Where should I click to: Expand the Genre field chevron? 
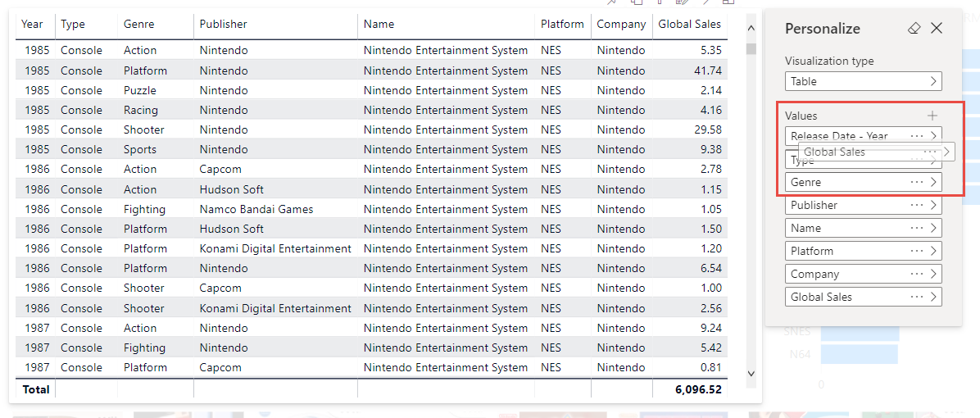933,182
